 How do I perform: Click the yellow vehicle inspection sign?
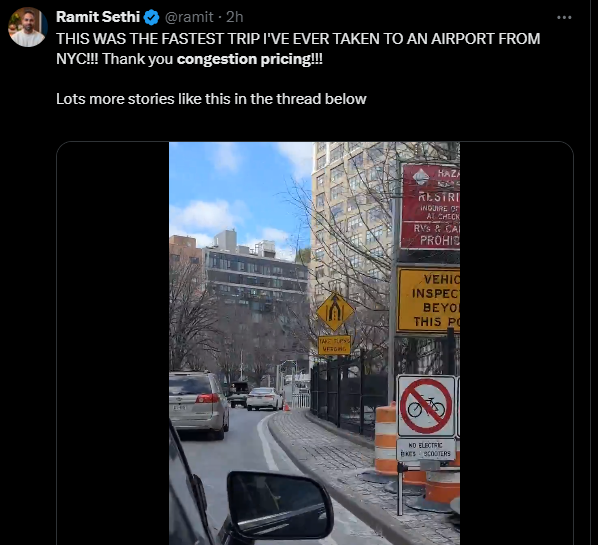(429, 300)
